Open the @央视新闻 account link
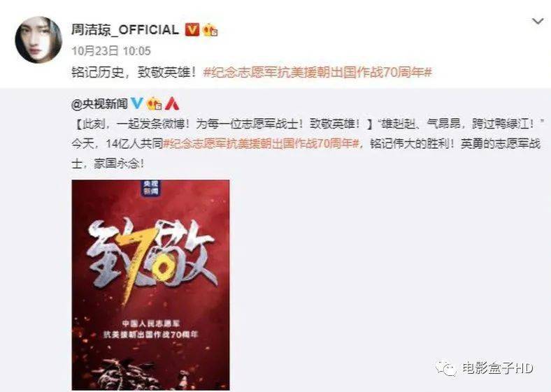 [99, 103]
